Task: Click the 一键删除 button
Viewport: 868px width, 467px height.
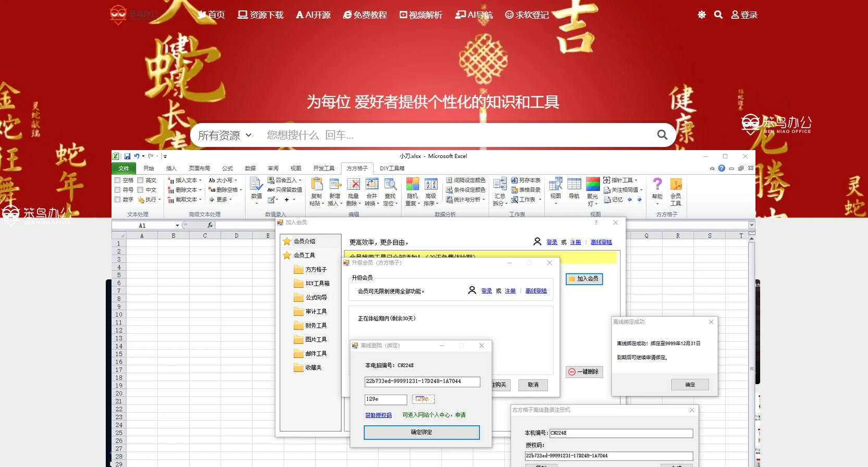Action: coord(584,372)
